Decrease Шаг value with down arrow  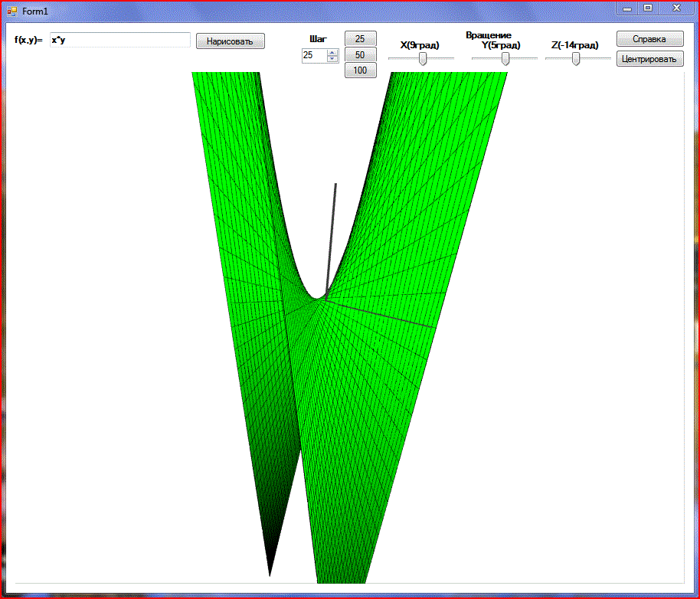pyautogui.click(x=332, y=58)
